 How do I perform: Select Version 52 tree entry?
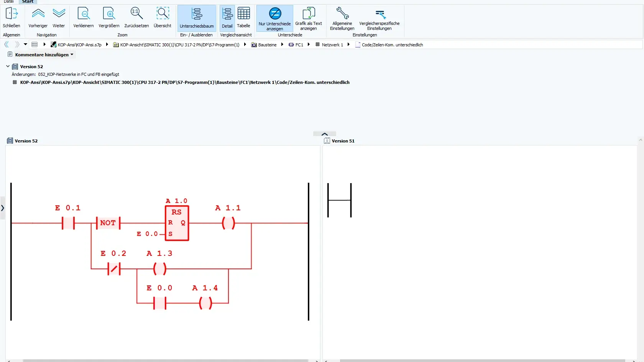pyautogui.click(x=31, y=67)
